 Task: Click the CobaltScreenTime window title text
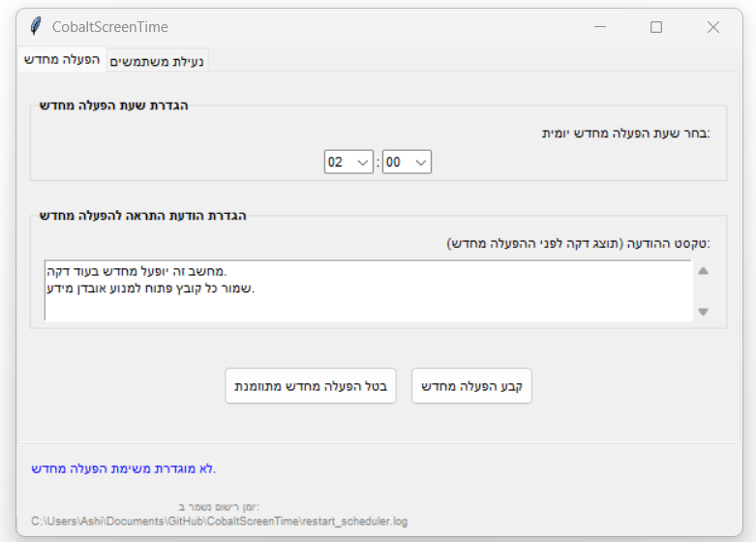tap(110, 27)
